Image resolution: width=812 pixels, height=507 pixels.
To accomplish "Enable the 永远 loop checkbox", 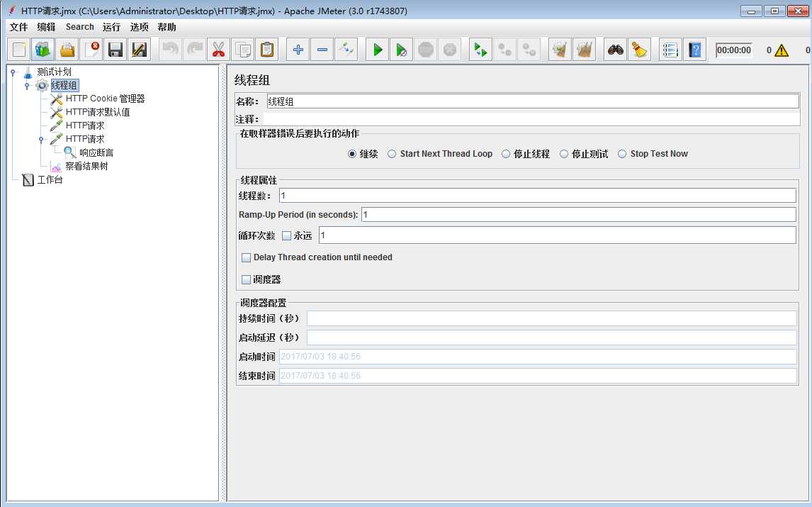I will click(286, 236).
